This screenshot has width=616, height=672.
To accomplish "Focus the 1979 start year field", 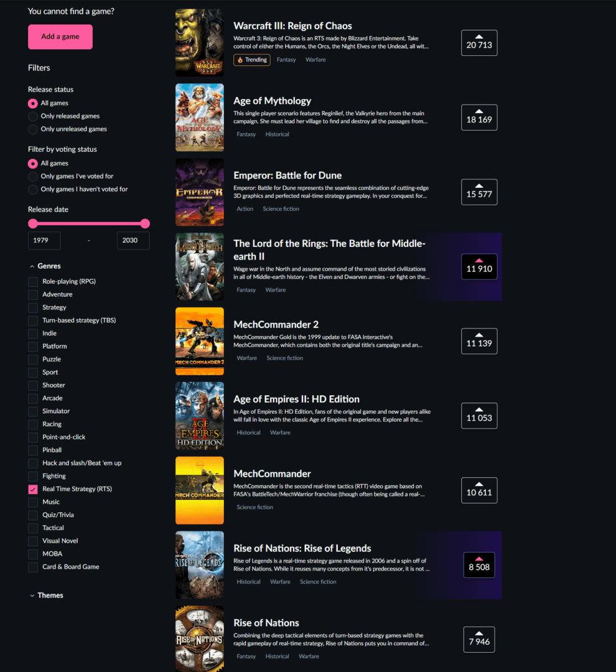I will 44,240.
